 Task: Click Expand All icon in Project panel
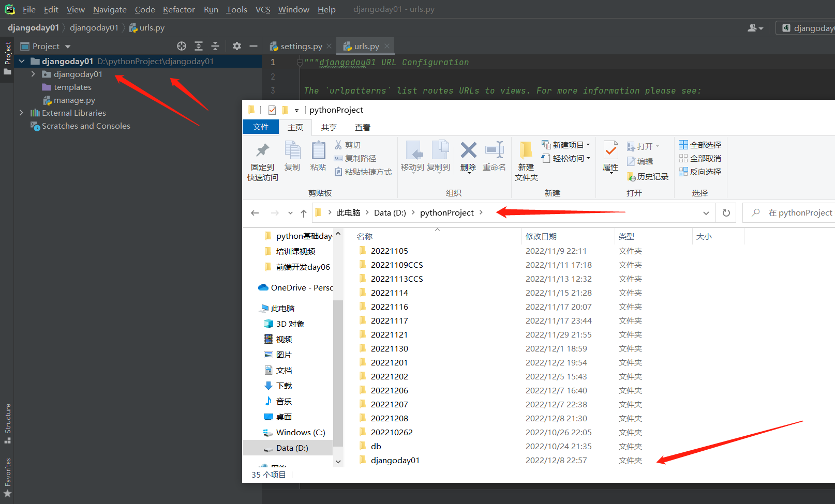pyautogui.click(x=199, y=46)
